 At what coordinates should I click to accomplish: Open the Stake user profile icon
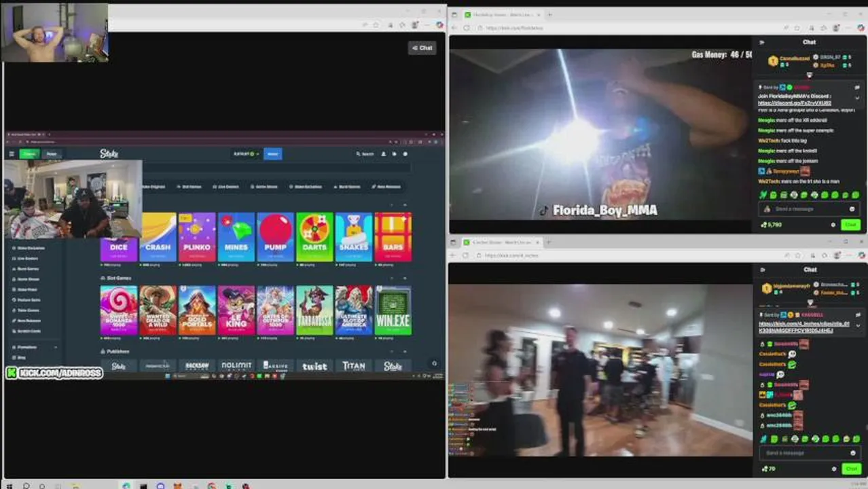point(383,154)
